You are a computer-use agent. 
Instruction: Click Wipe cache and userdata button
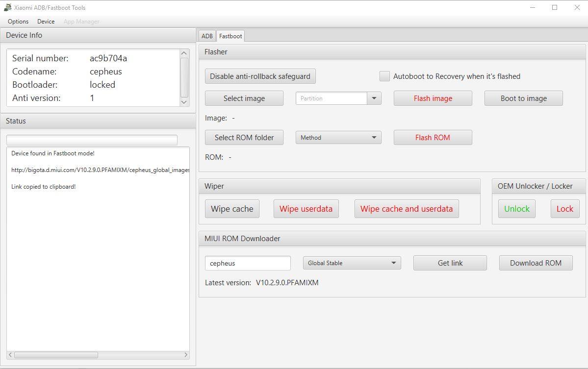pyautogui.click(x=407, y=209)
